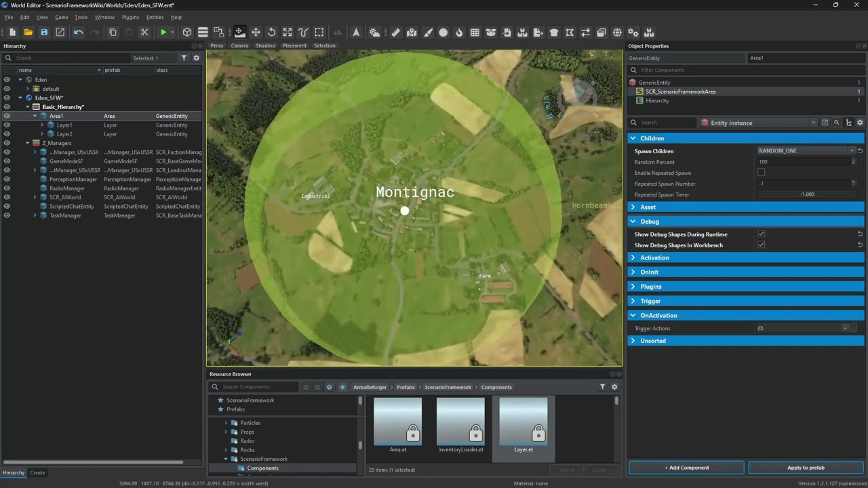Click the Add Component button
Screen dimensions: 868x488
(686, 468)
